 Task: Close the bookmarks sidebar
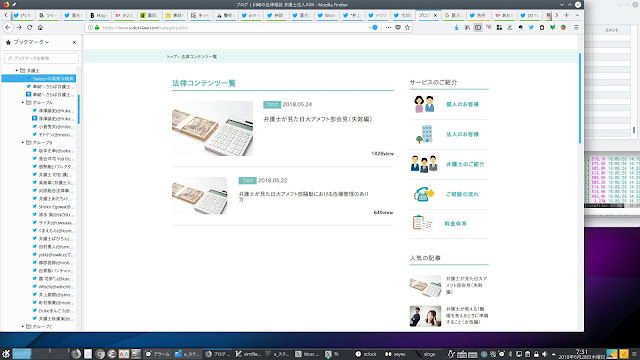point(74,42)
